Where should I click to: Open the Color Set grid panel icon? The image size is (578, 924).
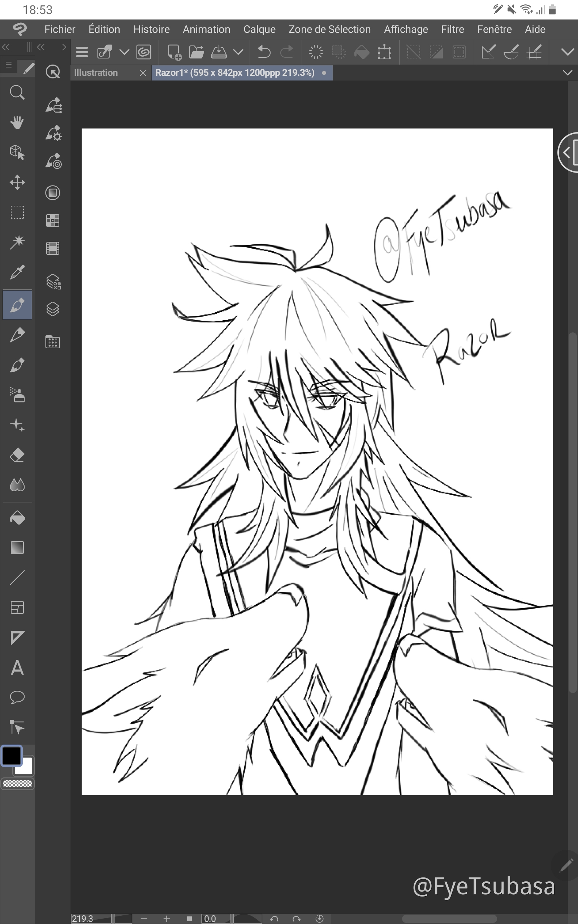click(53, 220)
